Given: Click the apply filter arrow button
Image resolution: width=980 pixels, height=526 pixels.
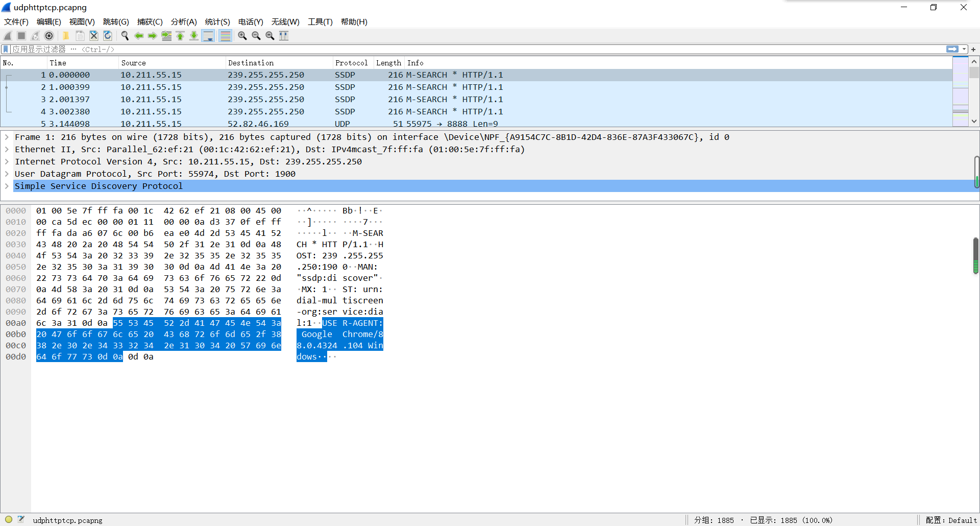Looking at the screenshot, I should 952,50.
